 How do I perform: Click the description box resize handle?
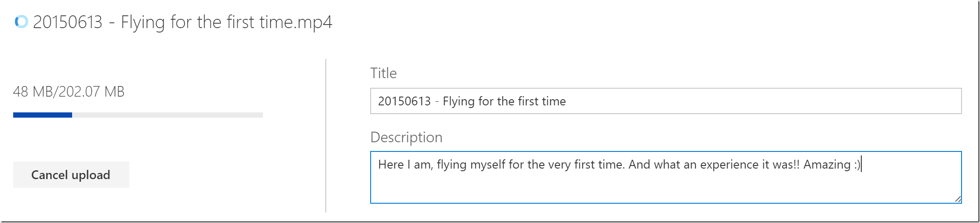coord(958,199)
